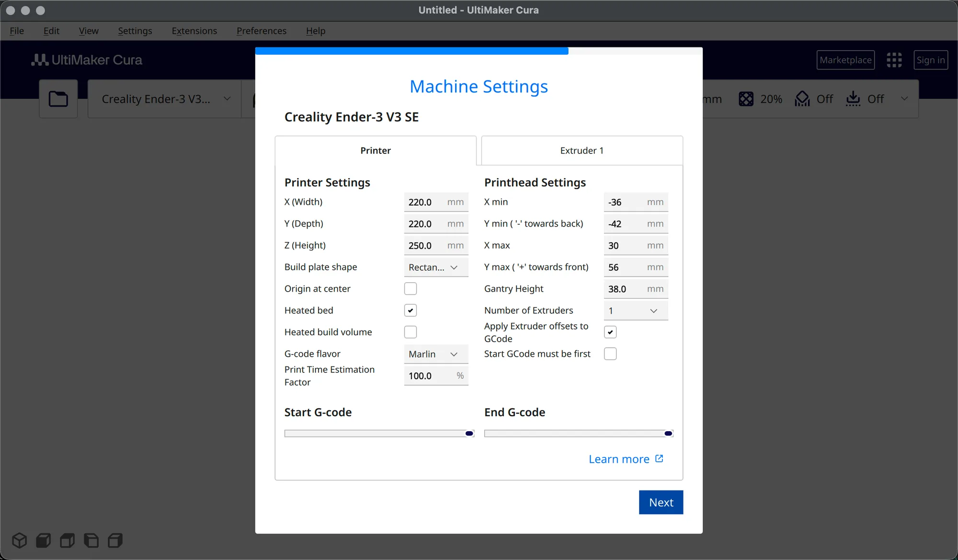
Task: Click the Z (Height) value field
Action: coord(436,245)
